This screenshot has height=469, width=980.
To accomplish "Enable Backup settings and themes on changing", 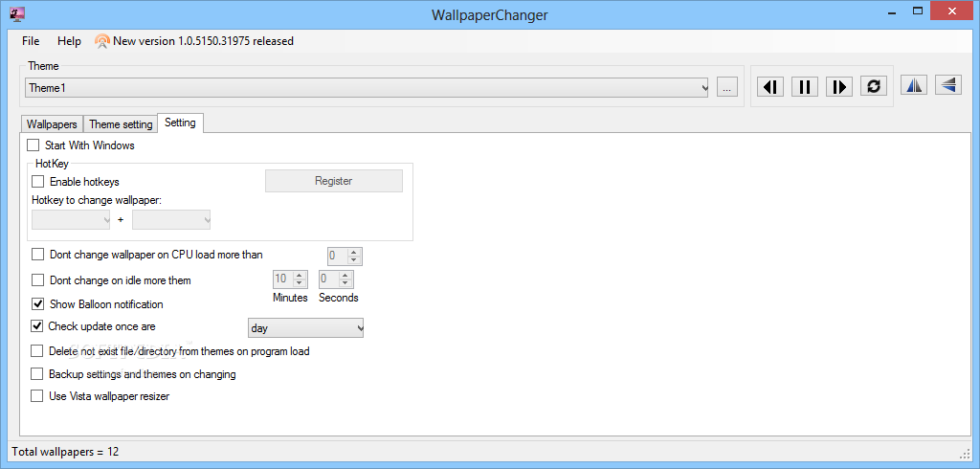I will click(37, 374).
